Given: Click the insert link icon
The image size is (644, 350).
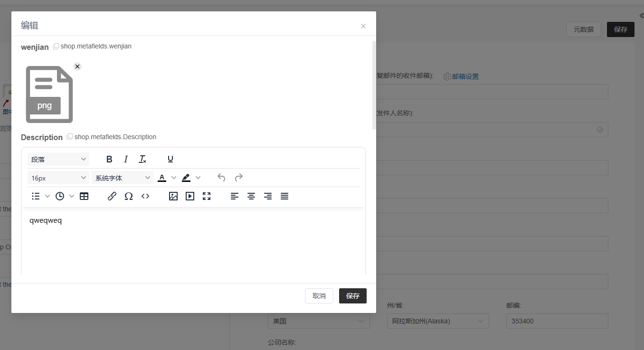Looking at the screenshot, I should (x=112, y=196).
